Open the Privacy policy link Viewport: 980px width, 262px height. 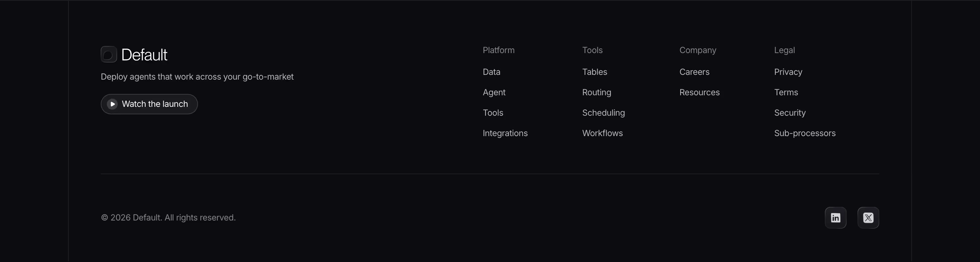tap(788, 72)
